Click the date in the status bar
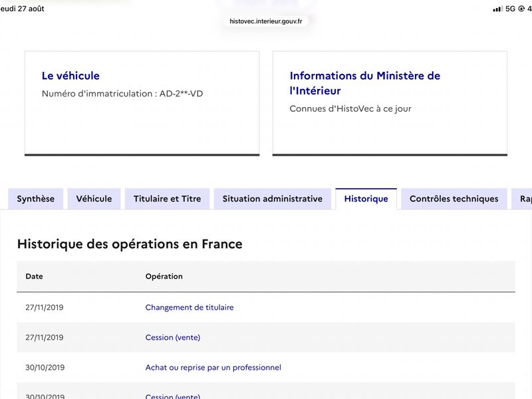Image resolution: width=532 pixels, height=399 pixels. tap(22, 9)
